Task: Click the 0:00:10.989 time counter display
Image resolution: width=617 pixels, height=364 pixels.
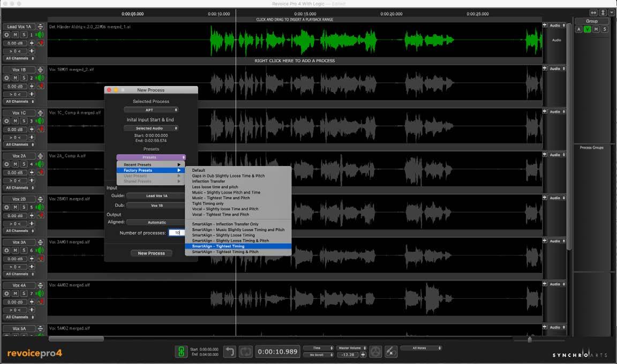Action: (277, 352)
